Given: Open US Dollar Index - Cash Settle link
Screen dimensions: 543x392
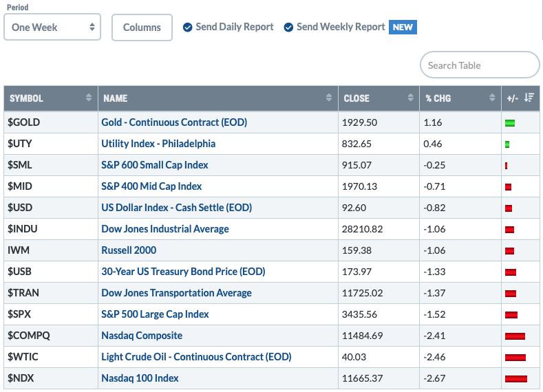Looking at the screenshot, I should pyautogui.click(x=177, y=208).
